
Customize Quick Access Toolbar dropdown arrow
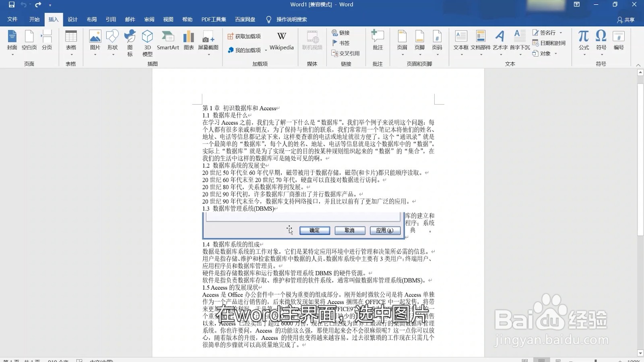tap(50, 5)
